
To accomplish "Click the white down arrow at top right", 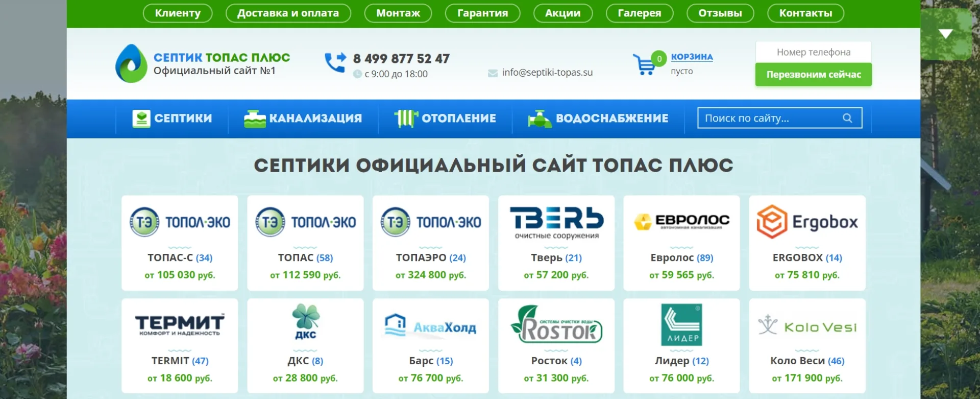I will tap(945, 34).
